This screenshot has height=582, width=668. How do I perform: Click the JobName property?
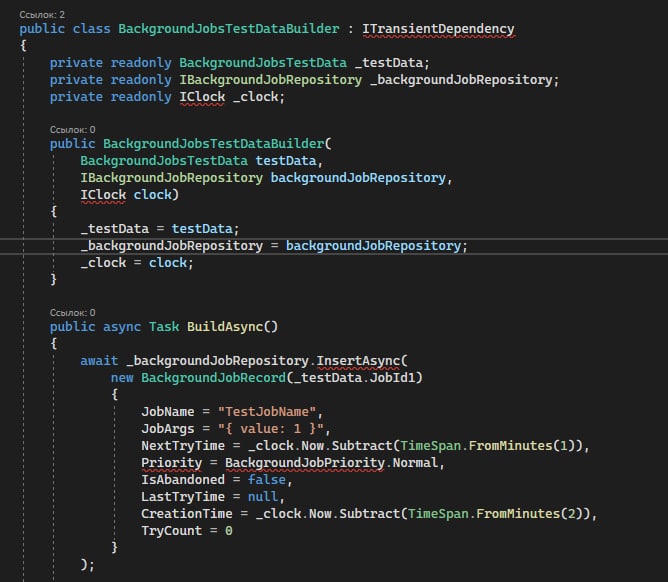click(x=168, y=412)
